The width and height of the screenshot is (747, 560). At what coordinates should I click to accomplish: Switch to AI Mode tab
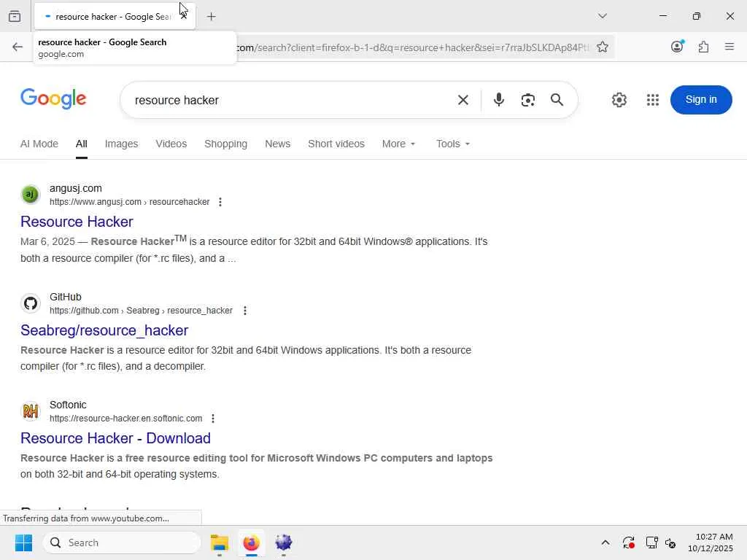pos(39,144)
